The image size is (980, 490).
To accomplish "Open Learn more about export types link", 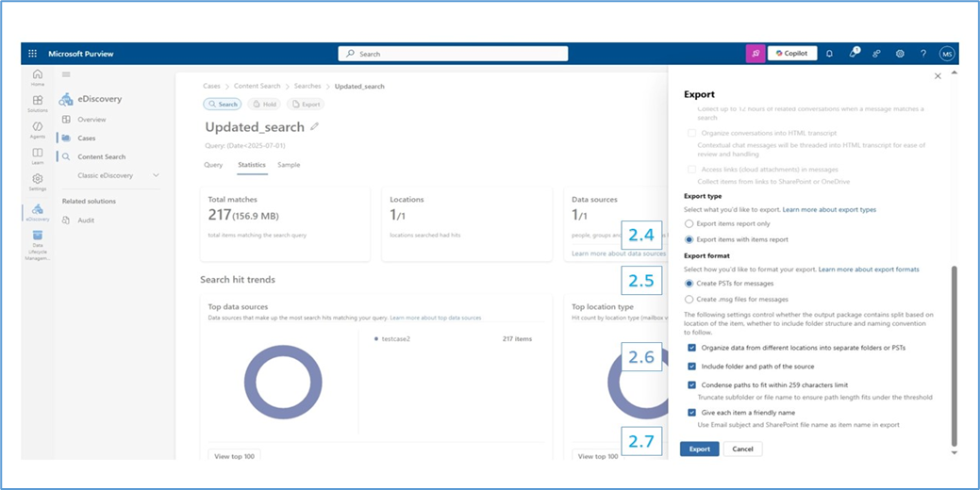I will pyautogui.click(x=829, y=210).
